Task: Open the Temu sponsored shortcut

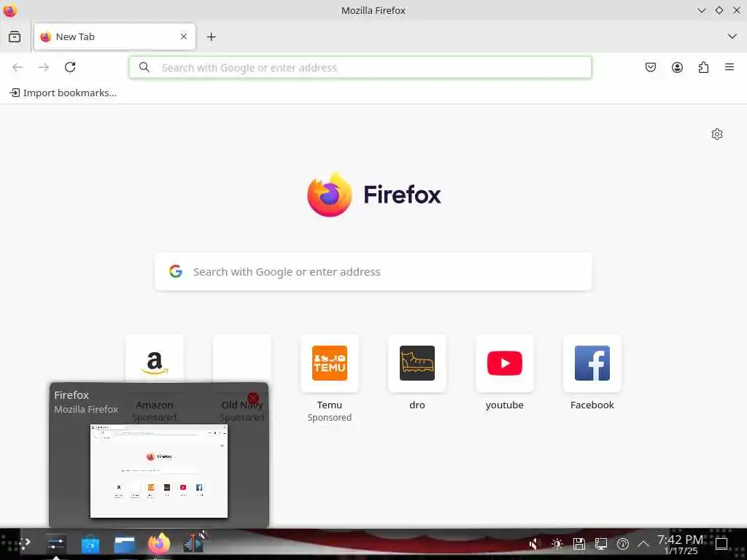Action: 330,363
